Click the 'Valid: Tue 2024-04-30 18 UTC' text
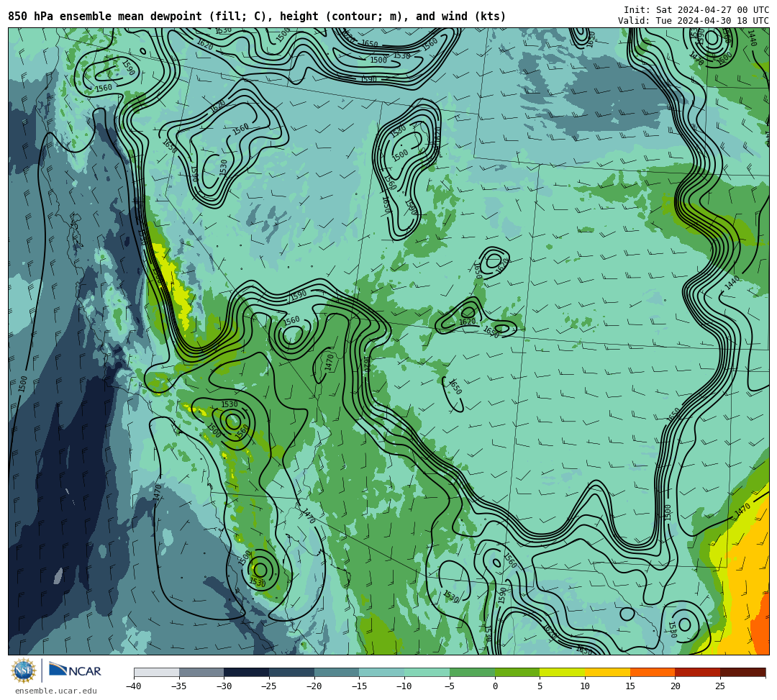This screenshot has width=777, height=700. (x=694, y=20)
